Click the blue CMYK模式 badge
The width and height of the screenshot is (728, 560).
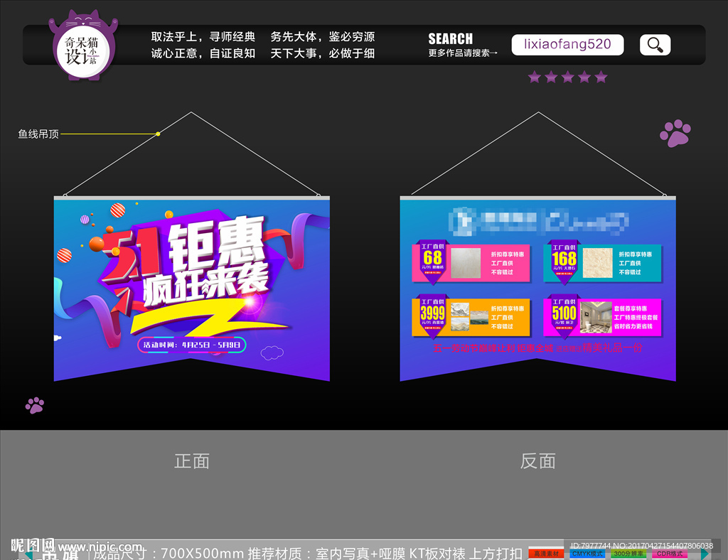587,553
